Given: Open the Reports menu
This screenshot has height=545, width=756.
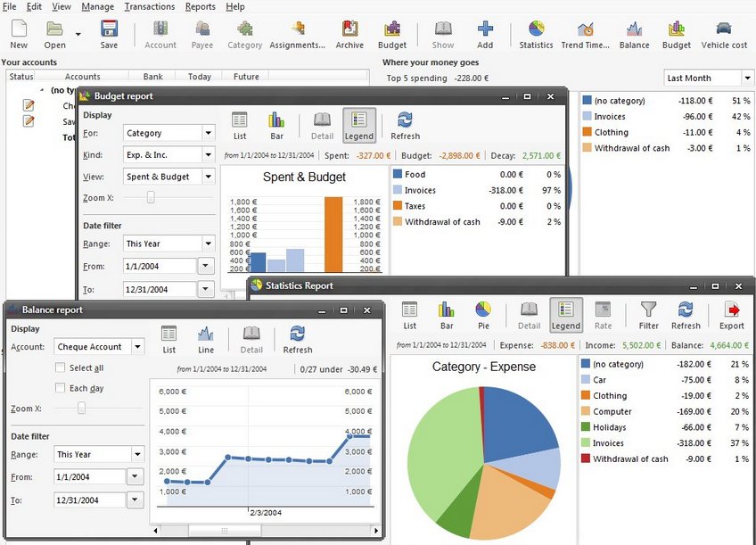Looking at the screenshot, I should click(200, 7).
